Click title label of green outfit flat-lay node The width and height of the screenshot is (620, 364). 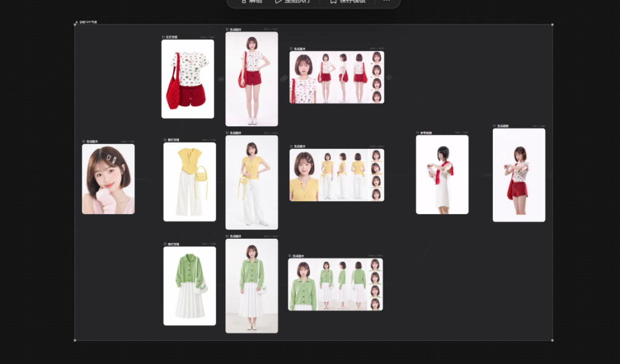pyautogui.click(x=173, y=244)
